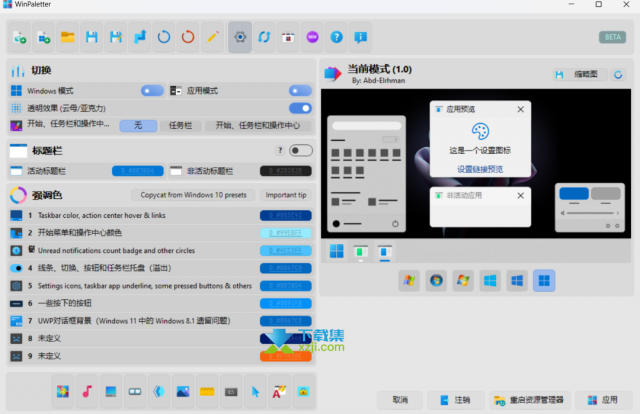Image resolution: width=640 pixels, height=414 pixels.
Task: Open a theme file with folder icon
Action: [68, 38]
